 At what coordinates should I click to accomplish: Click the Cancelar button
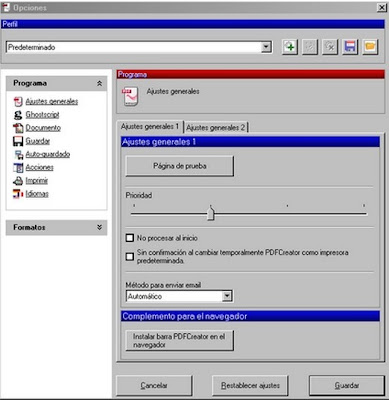pos(154,386)
